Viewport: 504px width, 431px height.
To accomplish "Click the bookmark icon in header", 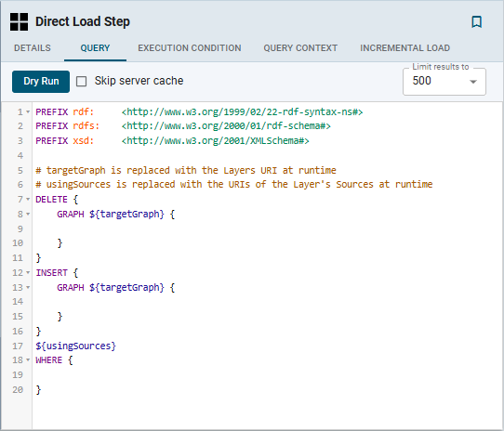I will 476,22.
